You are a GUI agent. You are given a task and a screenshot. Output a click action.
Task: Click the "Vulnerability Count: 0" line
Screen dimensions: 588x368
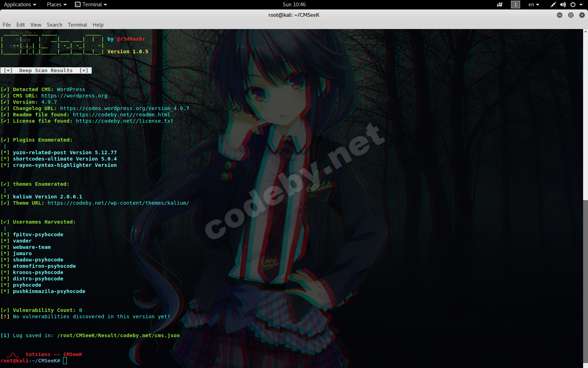click(41, 310)
